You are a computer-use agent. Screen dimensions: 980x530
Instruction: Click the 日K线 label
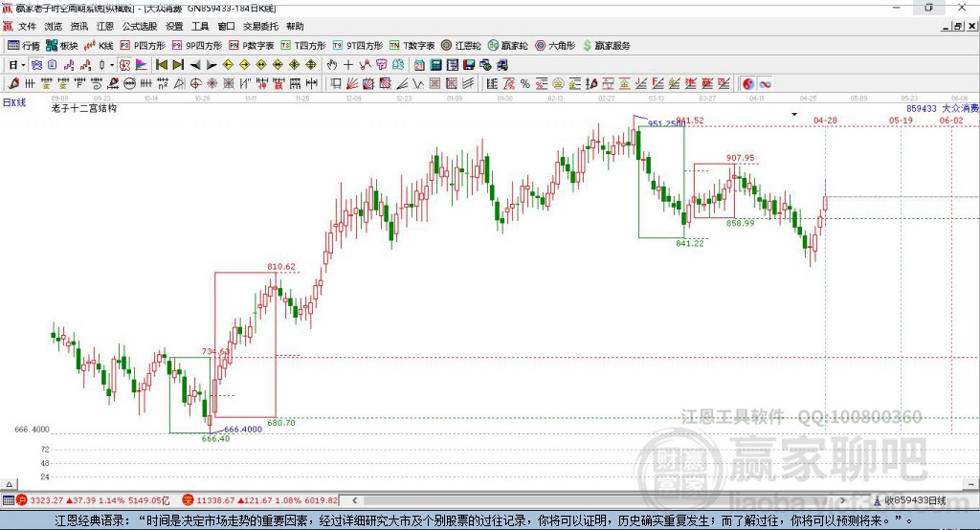click(14, 102)
